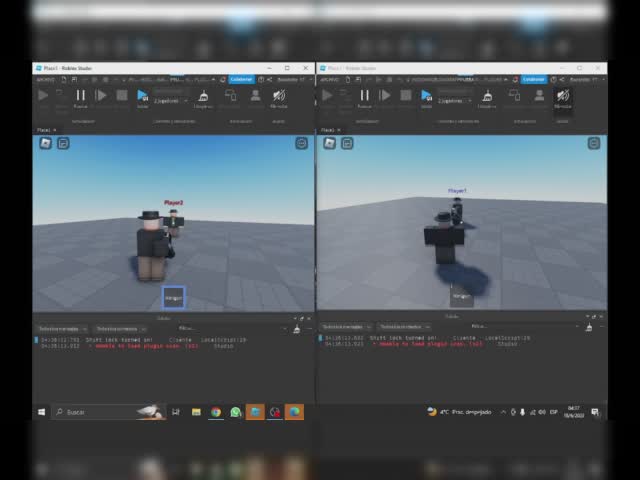
Task: Open the all-messages filter dropdown, right output
Action: tap(346, 327)
